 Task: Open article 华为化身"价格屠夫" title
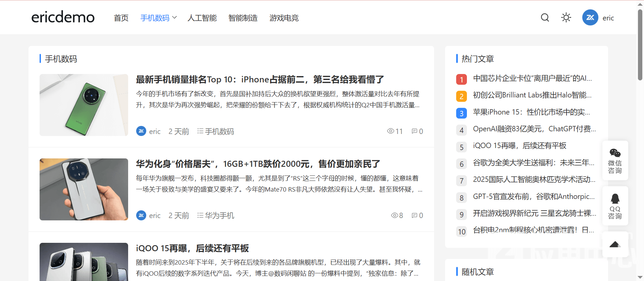coord(258,164)
